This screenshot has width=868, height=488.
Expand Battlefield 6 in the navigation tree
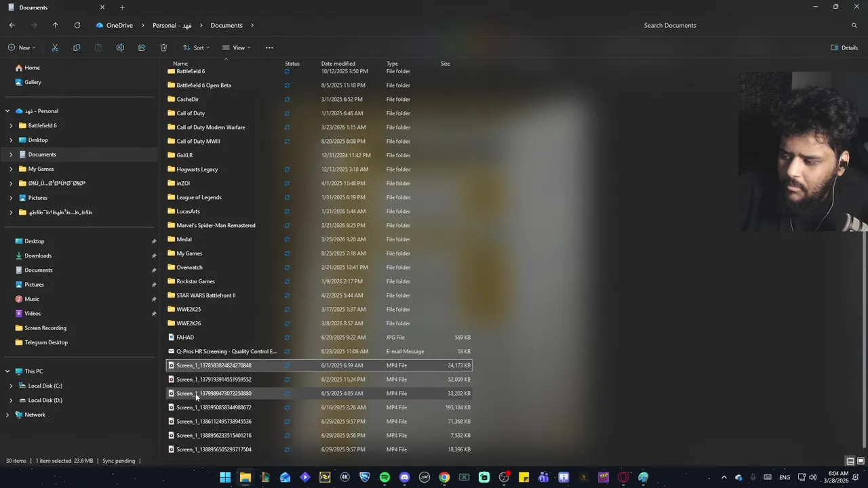coord(11,125)
